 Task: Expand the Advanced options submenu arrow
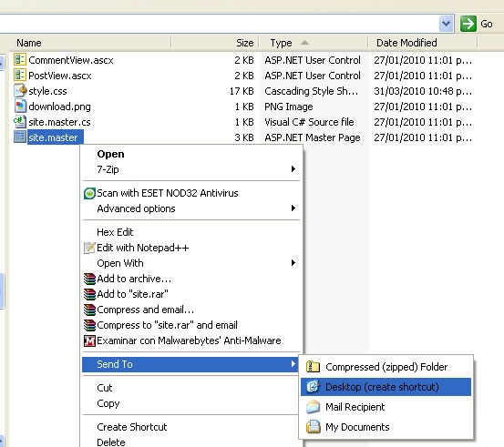pos(293,208)
